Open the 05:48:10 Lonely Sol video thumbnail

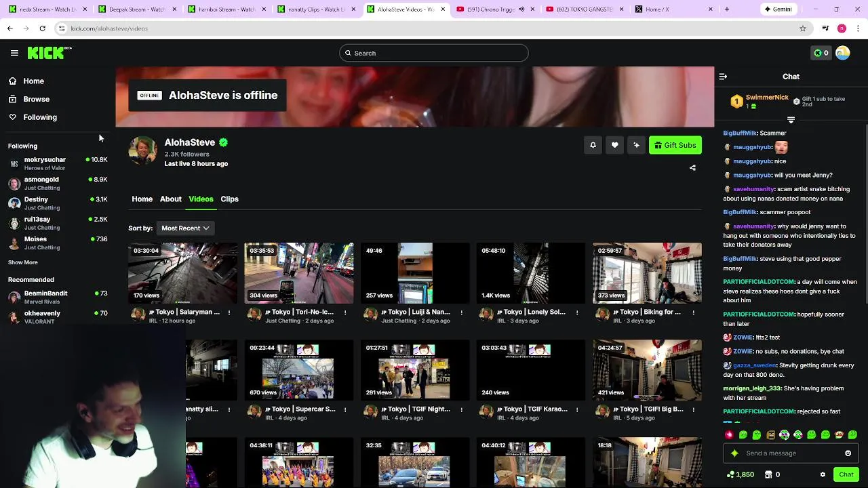531,273
